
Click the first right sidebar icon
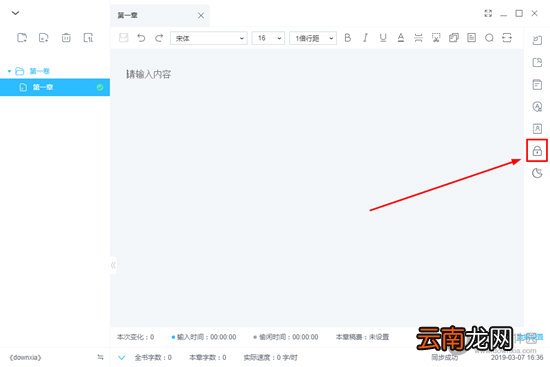pyautogui.click(x=537, y=40)
